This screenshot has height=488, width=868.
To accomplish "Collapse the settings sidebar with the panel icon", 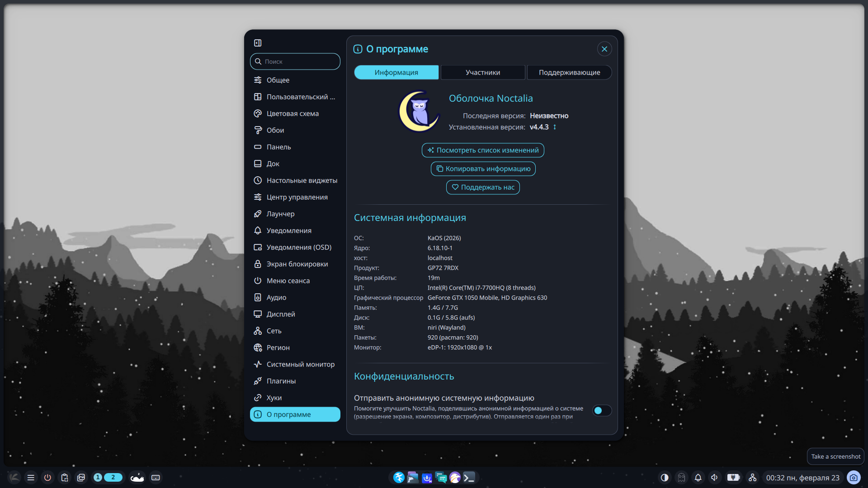I will pos(258,43).
